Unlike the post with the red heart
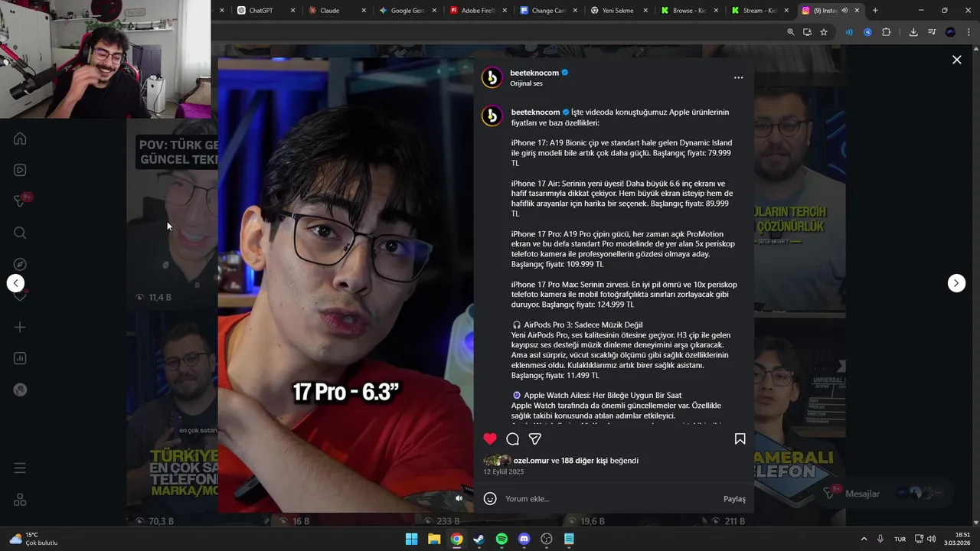 490,439
